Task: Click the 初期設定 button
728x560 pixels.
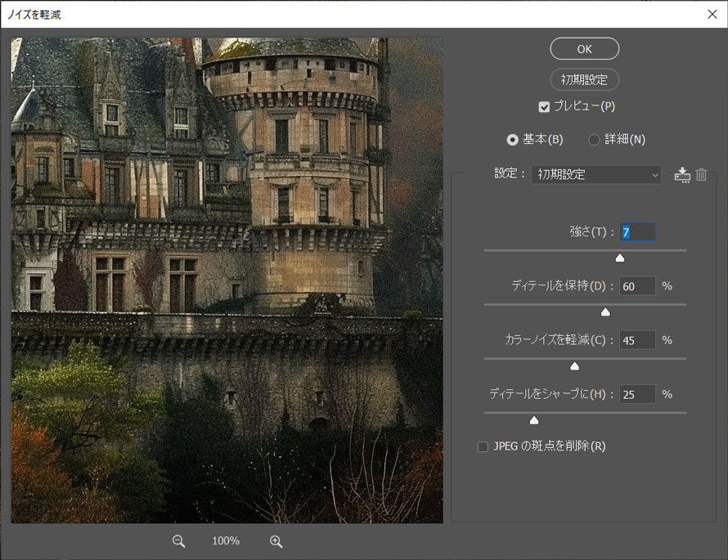Action: pyautogui.click(x=584, y=79)
